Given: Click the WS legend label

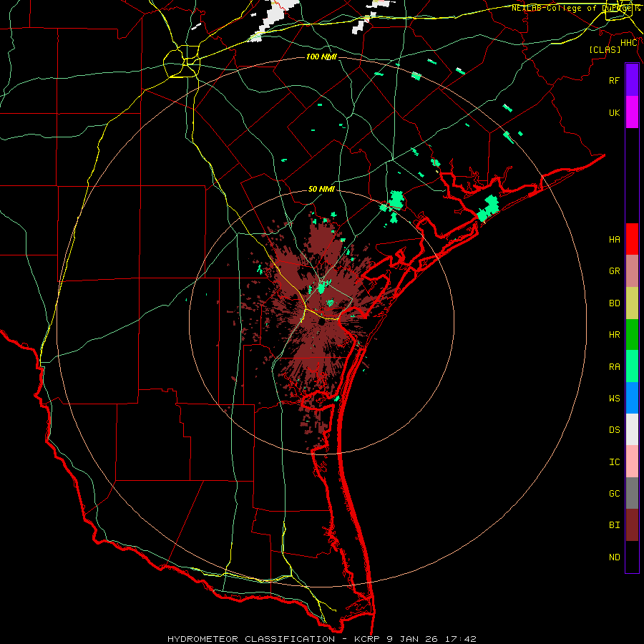Looking at the screenshot, I should tap(614, 398).
